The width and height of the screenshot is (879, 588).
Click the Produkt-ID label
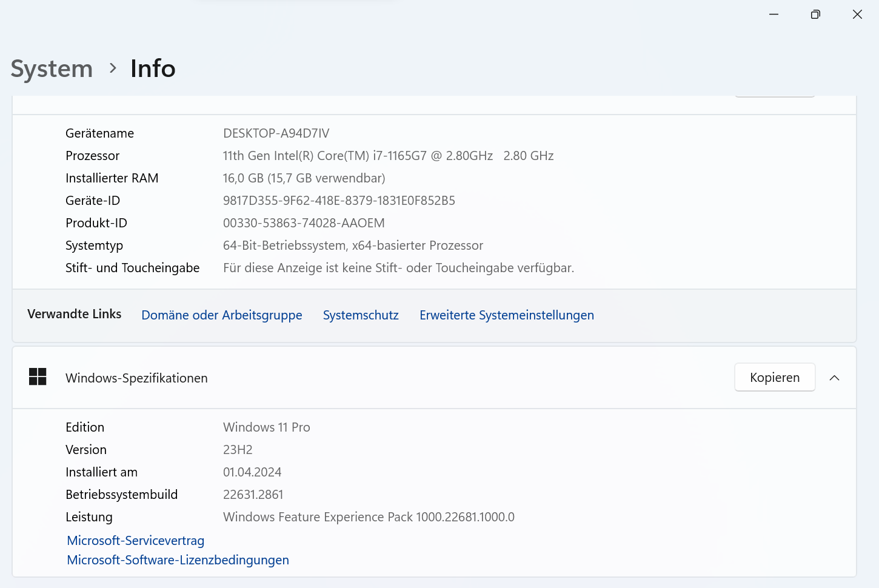pos(96,223)
